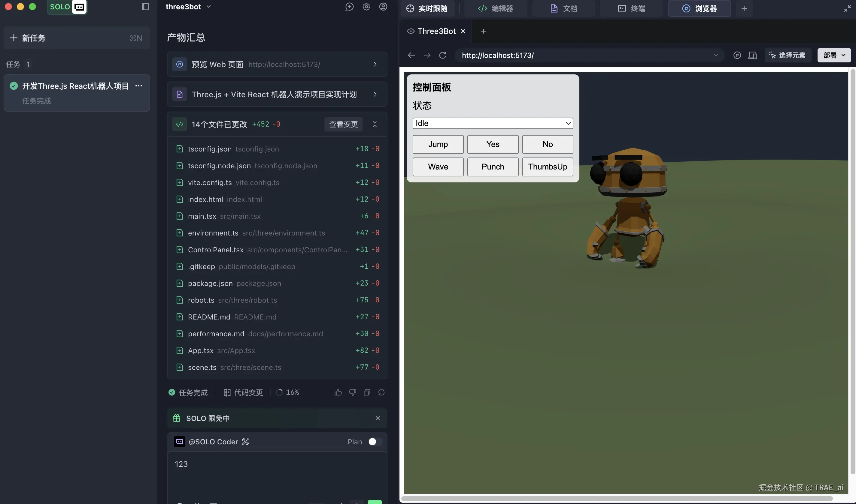
Task: Collapse the 14 changed files list
Action: pyautogui.click(x=375, y=124)
